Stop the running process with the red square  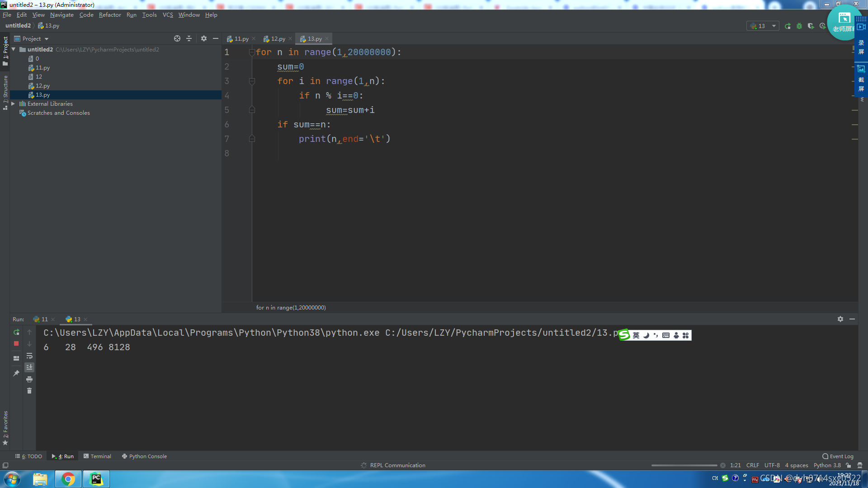point(16,344)
